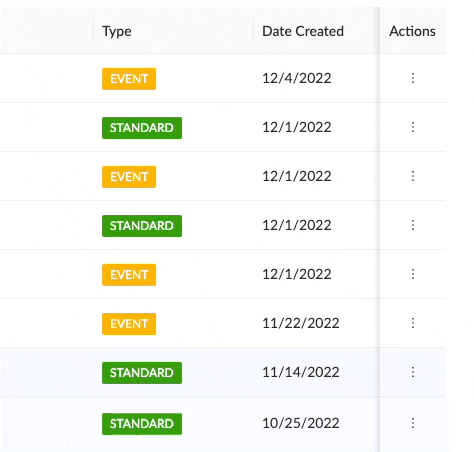Open three-dot menu of first STANDARD row
This screenshot has width=474, height=452.
[x=413, y=127]
